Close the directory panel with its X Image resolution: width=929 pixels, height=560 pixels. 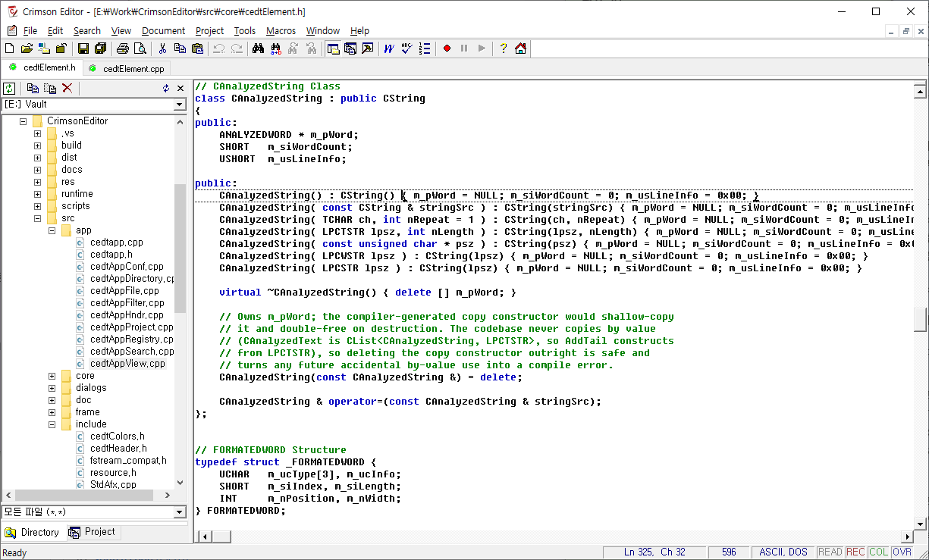coord(180,88)
